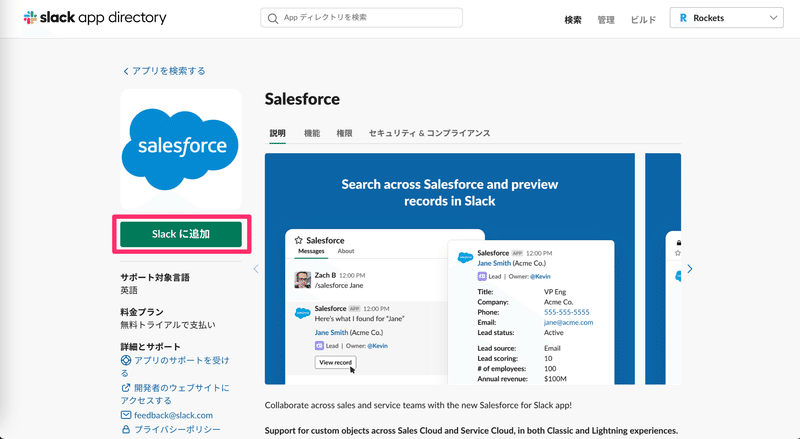Click the partially visible next carousel slide

(x=663, y=269)
